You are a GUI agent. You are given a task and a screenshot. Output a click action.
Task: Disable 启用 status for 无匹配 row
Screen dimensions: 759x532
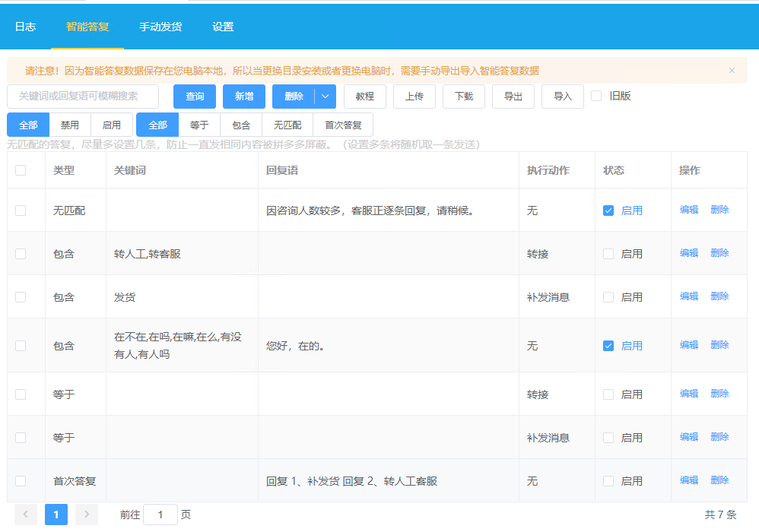[608, 211]
